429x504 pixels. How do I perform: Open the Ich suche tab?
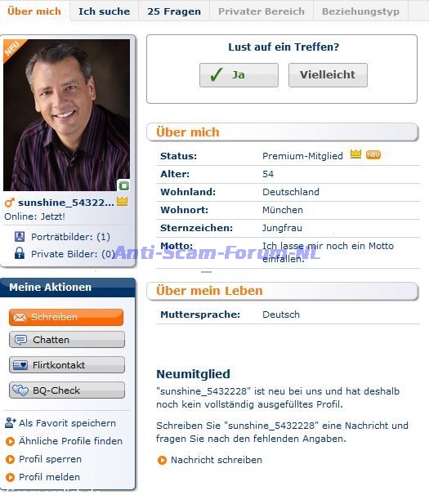pos(105,11)
